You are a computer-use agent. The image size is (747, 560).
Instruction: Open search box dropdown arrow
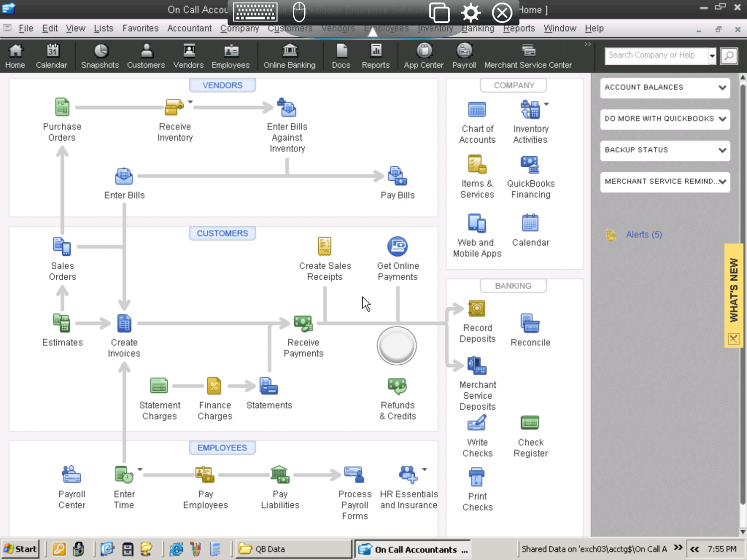(x=712, y=56)
